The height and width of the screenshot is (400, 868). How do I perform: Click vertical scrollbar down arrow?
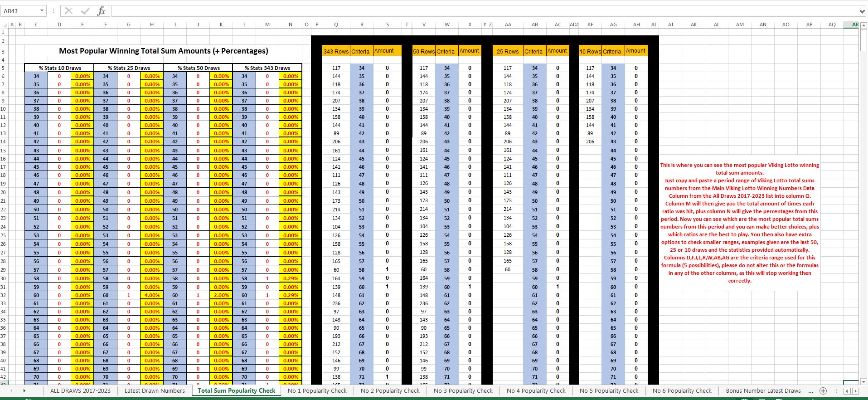tap(863, 381)
